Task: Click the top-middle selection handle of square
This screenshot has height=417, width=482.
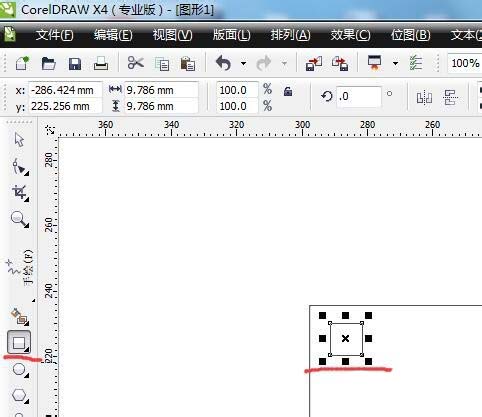Action: click(345, 315)
